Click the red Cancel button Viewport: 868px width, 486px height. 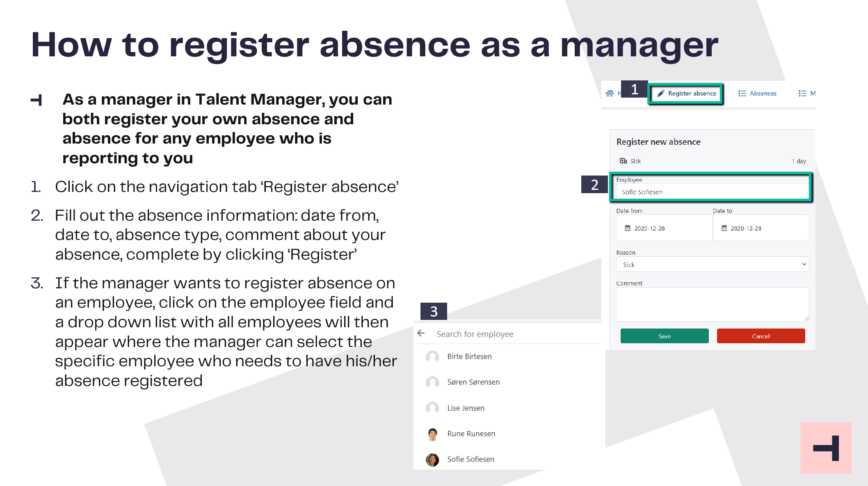761,336
